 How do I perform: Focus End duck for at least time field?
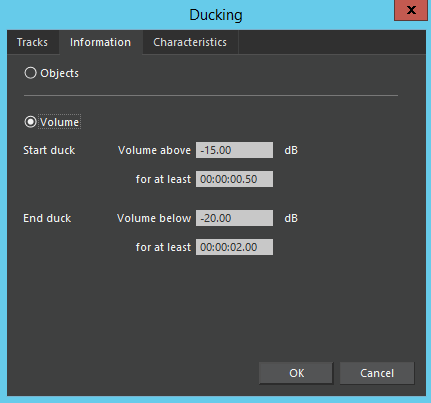(x=234, y=247)
